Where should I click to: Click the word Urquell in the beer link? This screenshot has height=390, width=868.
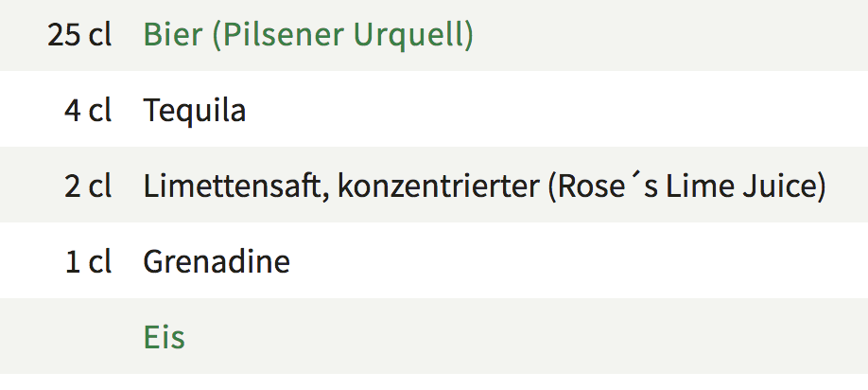point(414,35)
